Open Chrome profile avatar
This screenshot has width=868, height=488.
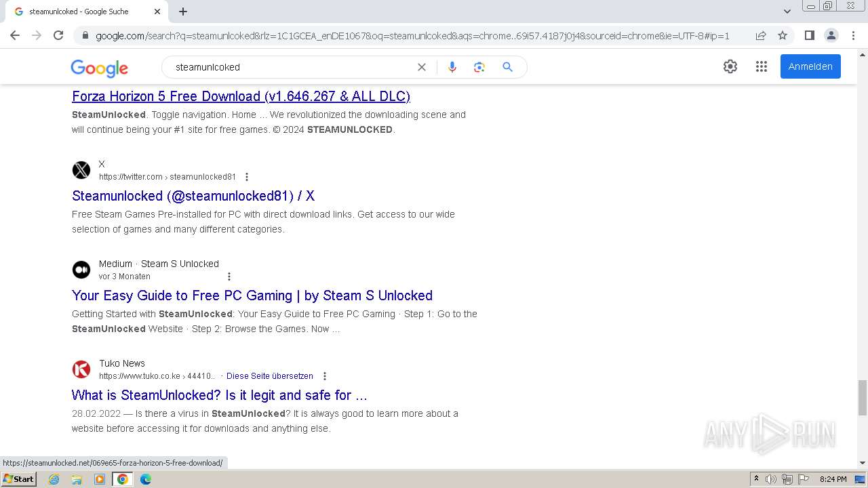pyautogui.click(x=831, y=35)
